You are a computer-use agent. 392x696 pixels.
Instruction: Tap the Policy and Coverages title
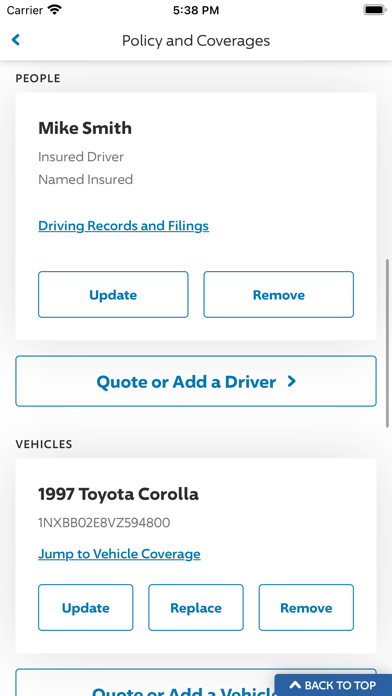pyautogui.click(x=196, y=40)
